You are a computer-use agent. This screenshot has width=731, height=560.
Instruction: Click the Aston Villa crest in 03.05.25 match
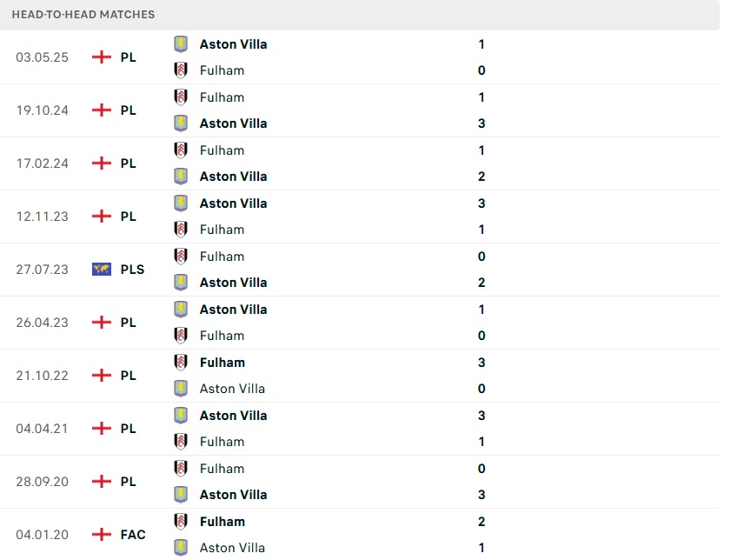[181, 43]
